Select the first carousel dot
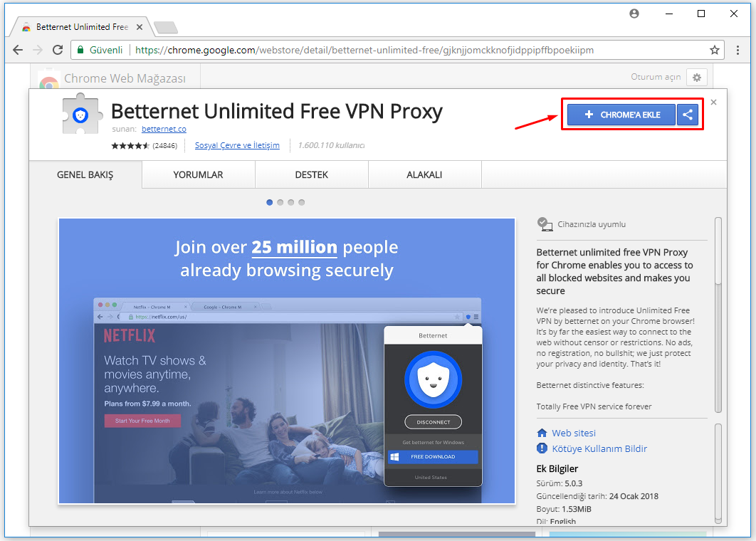This screenshot has height=541, width=756. coord(270,202)
